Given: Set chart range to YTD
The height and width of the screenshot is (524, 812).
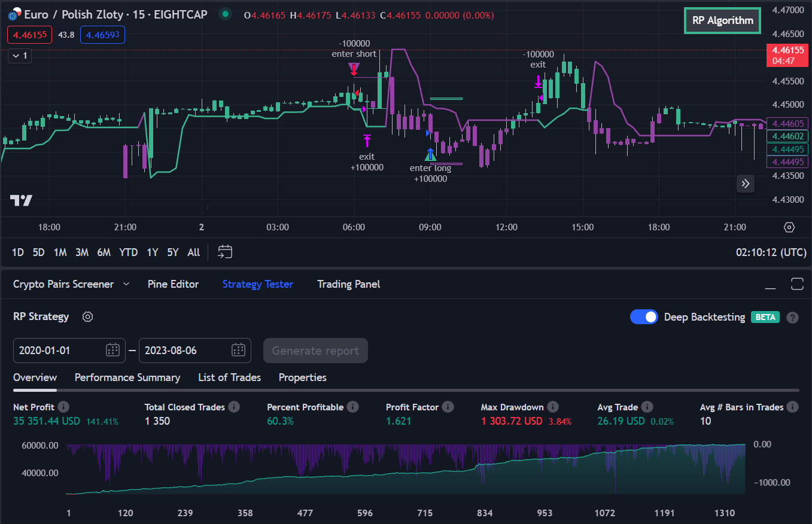Looking at the screenshot, I should click(x=129, y=252).
